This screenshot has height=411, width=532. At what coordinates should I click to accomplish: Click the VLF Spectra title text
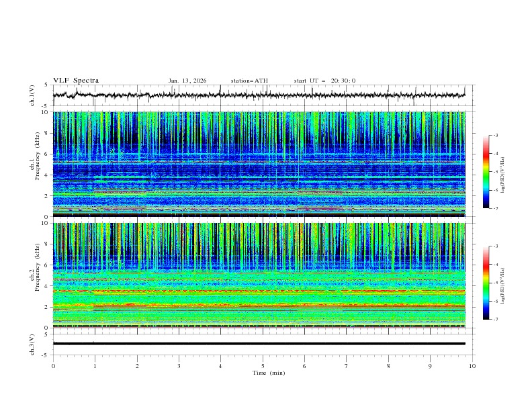click(x=76, y=81)
